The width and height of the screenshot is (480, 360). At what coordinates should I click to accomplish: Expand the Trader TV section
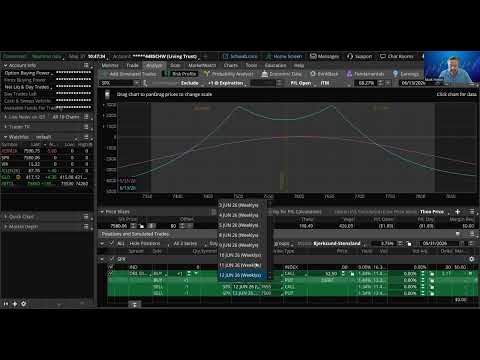coord(6,127)
